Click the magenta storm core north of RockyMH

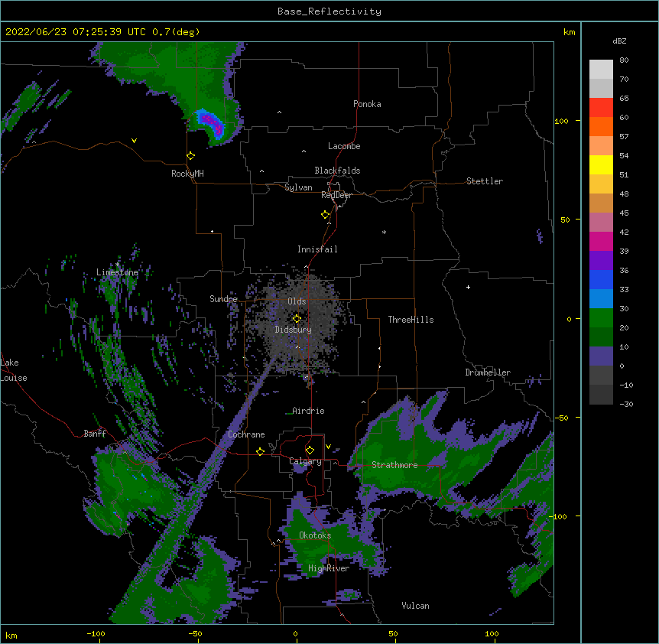pyautogui.click(x=213, y=124)
